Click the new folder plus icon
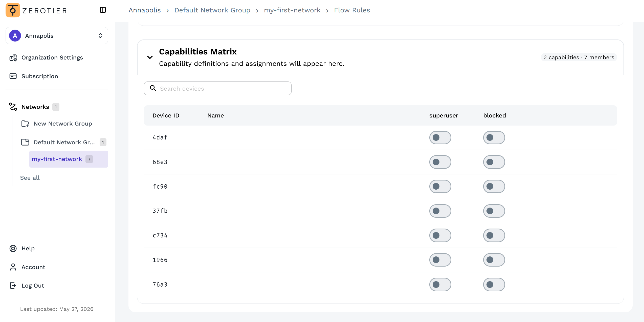This screenshot has height=322, width=644. (x=25, y=124)
